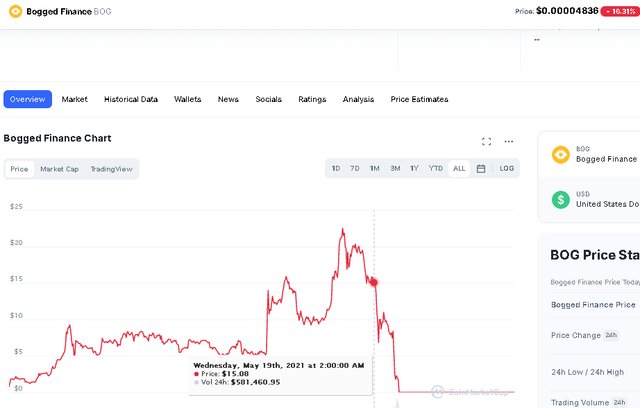The image size is (640, 408).
Task: Switch chart to TradingView
Action: click(x=111, y=169)
